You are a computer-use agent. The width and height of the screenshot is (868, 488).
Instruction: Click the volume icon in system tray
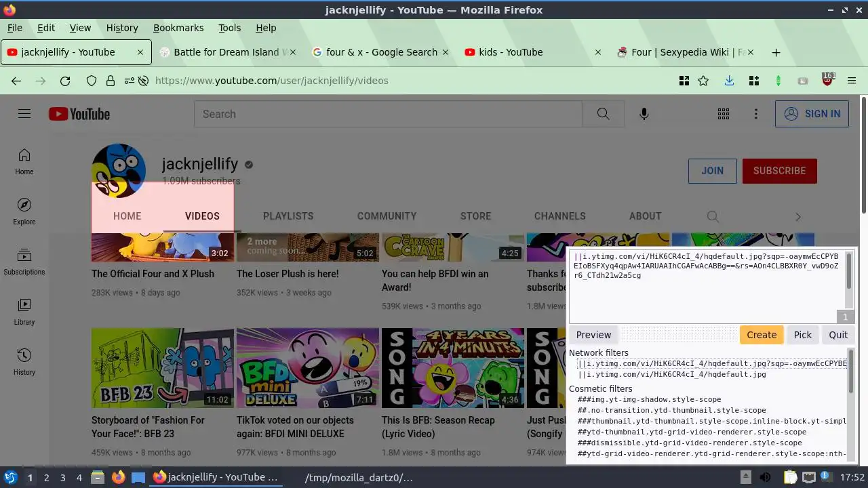click(x=764, y=477)
